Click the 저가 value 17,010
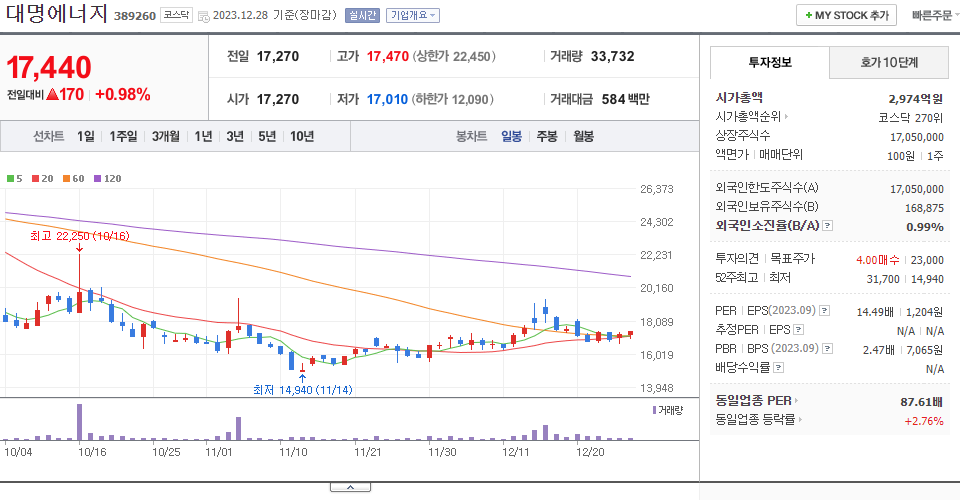The width and height of the screenshot is (960, 500). 387,99
